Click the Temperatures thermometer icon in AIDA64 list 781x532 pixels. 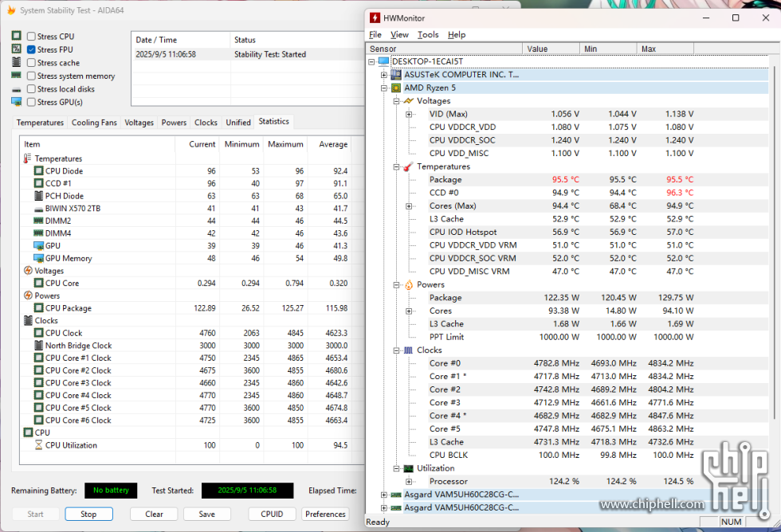(28, 158)
